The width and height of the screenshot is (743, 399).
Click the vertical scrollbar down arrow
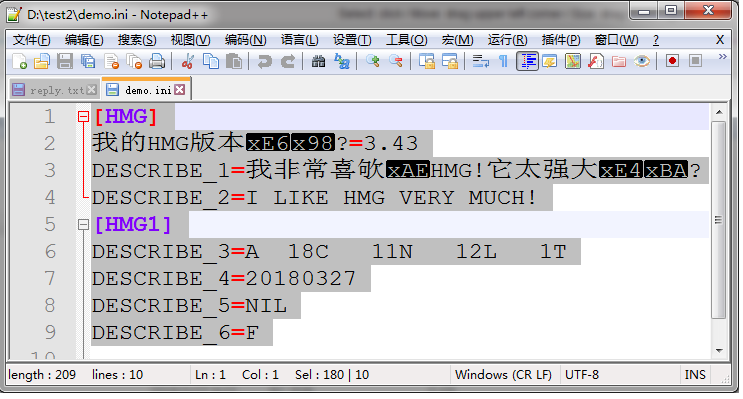(719, 351)
